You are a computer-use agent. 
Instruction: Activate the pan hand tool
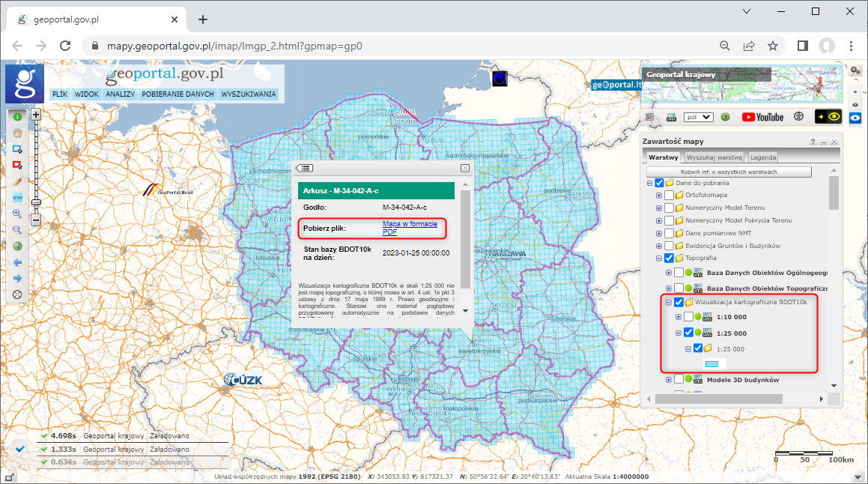point(17,134)
